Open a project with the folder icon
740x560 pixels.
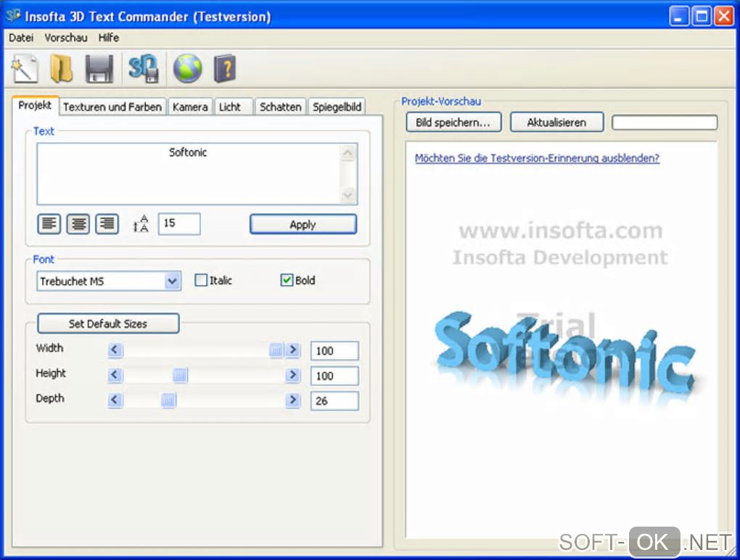(62, 69)
